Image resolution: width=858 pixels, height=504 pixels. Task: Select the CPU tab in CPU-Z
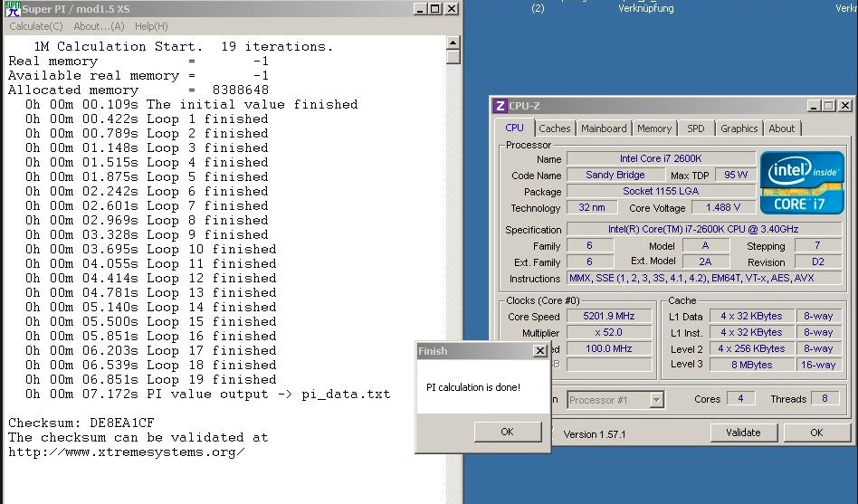(x=514, y=128)
